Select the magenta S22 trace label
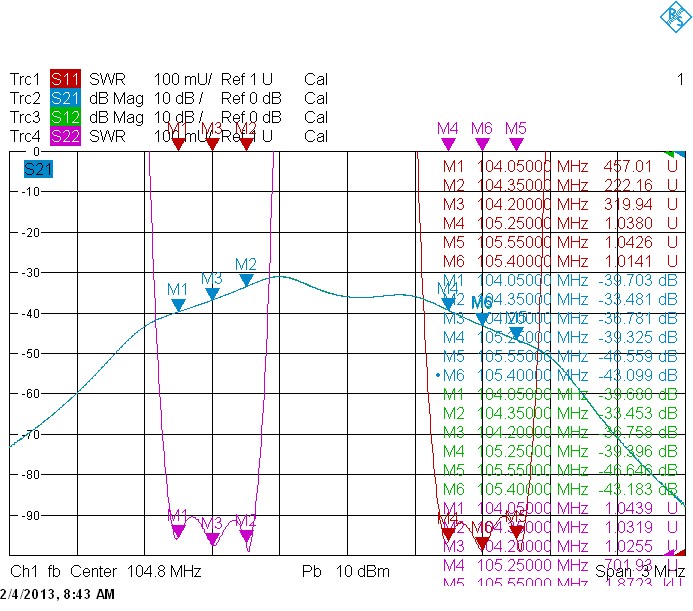This screenshot has width=693, height=611. click(x=65, y=136)
